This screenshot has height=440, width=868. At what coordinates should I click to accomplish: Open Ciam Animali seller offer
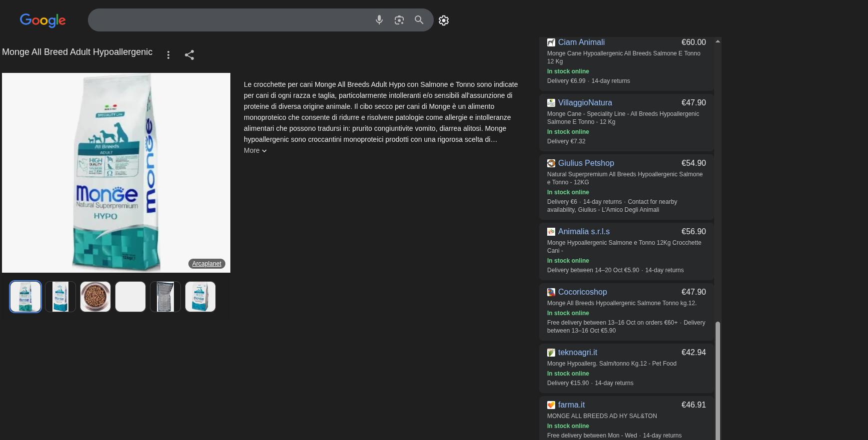coord(581,42)
